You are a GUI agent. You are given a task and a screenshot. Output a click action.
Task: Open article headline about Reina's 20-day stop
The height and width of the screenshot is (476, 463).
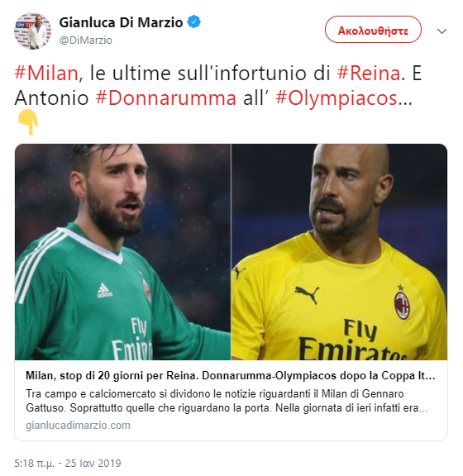(x=231, y=376)
